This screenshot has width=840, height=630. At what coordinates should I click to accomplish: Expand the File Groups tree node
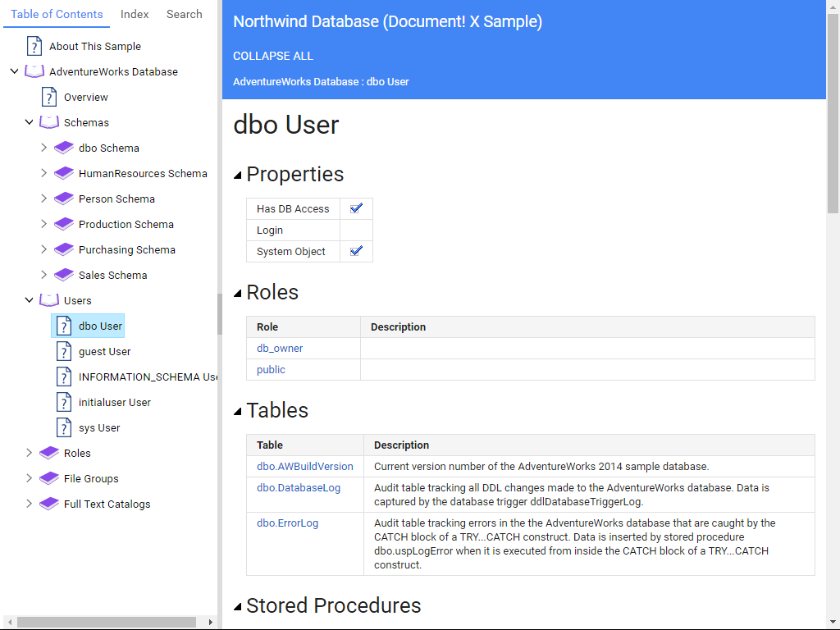(x=29, y=478)
